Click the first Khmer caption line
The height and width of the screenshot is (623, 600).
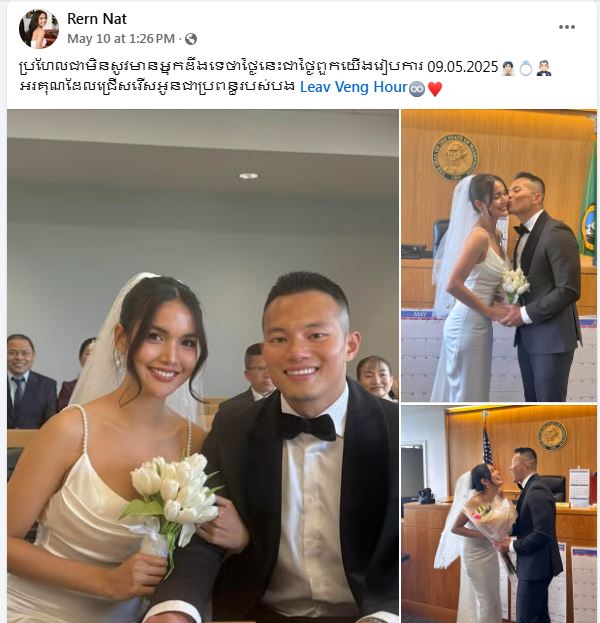[221, 67]
